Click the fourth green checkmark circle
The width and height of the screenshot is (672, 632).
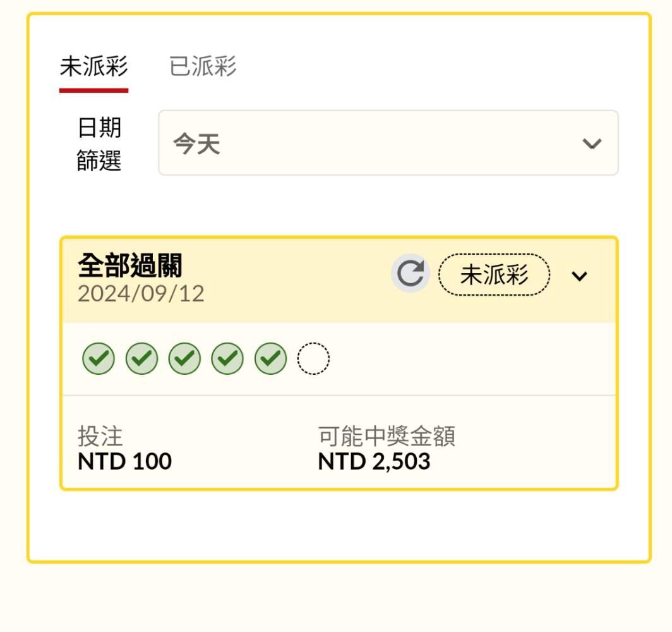[227, 359]
